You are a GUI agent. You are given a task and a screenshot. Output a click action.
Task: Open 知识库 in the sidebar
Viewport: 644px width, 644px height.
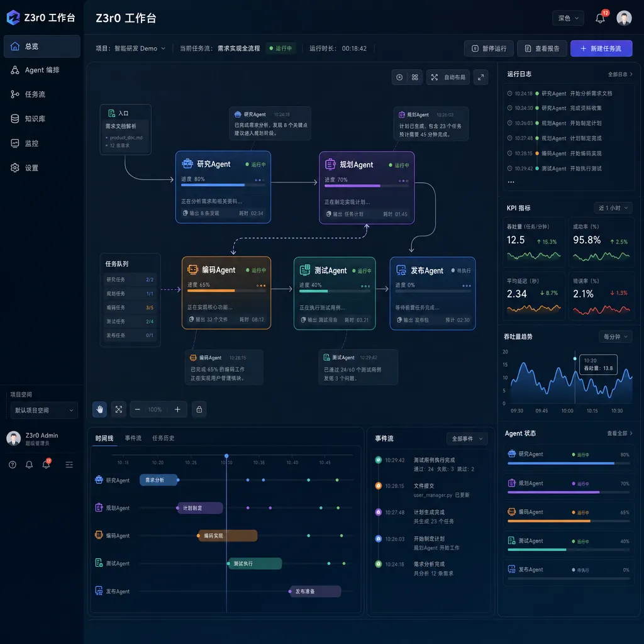42,119
